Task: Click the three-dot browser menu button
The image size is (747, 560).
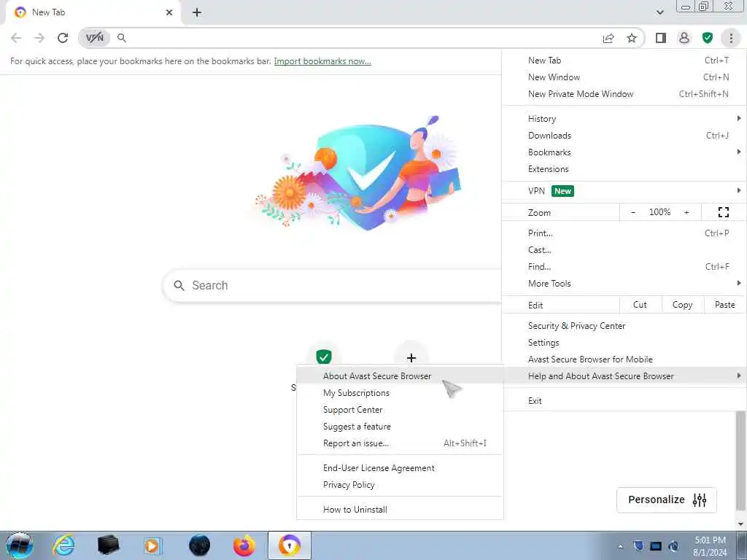Action: pyautogui.click(x=731, y=38)
